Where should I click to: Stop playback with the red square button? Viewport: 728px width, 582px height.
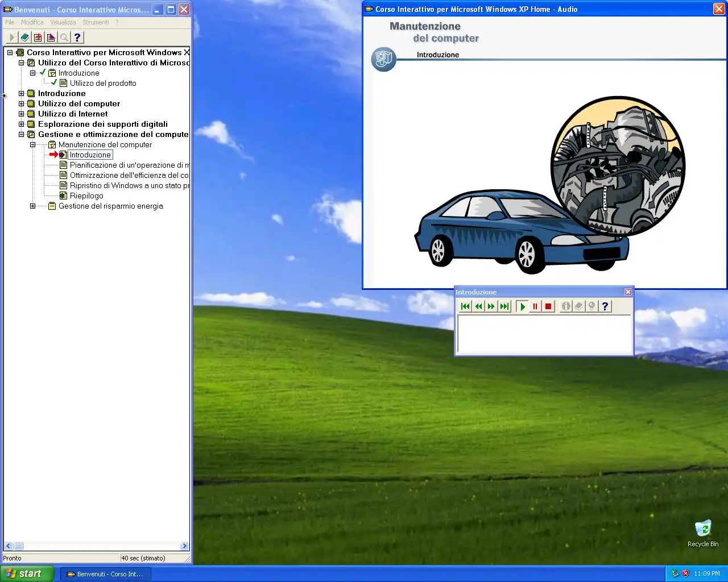tap(548, 306)
